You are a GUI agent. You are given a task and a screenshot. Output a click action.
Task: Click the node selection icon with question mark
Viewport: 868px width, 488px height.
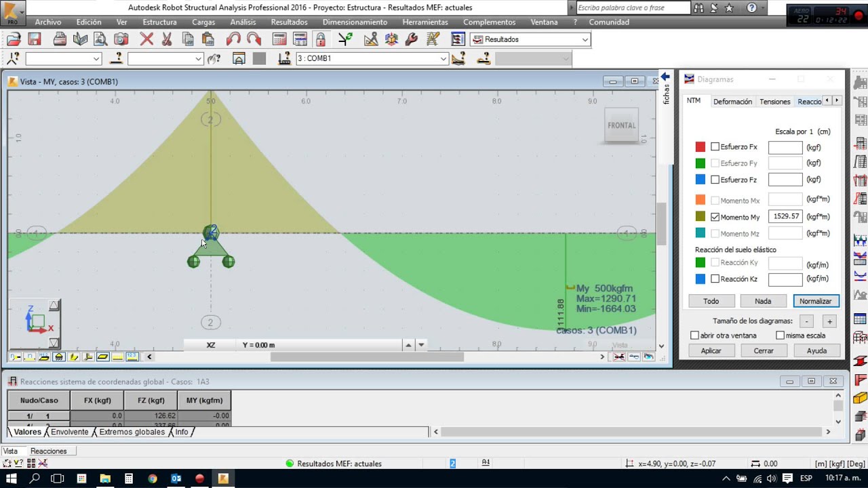[x=13, y=58]
